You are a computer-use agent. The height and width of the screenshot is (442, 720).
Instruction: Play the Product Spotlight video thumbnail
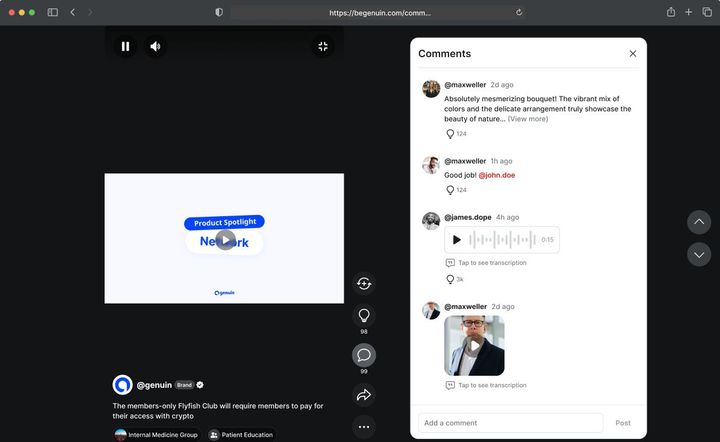pos(225,240)
